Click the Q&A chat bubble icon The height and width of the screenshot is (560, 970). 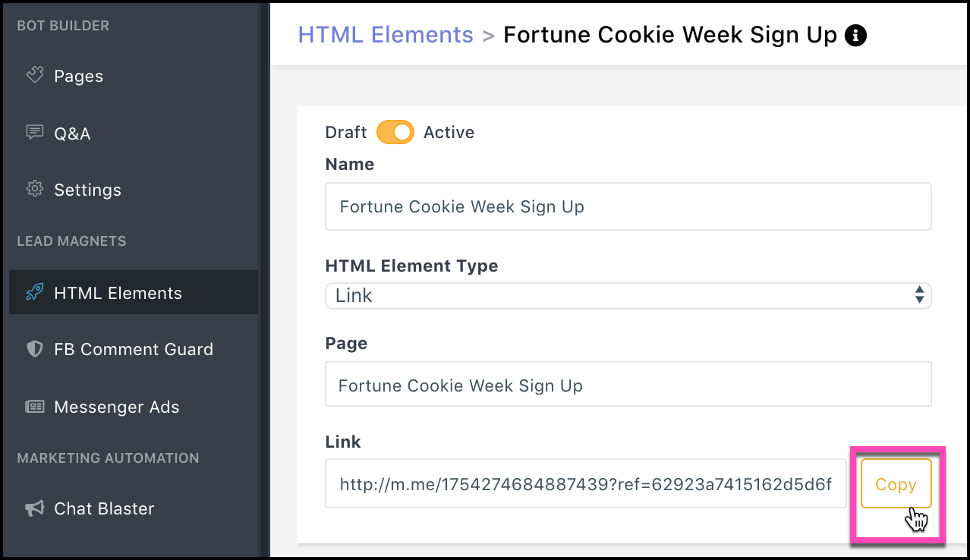pyautogui.click(x=34, y=133)
